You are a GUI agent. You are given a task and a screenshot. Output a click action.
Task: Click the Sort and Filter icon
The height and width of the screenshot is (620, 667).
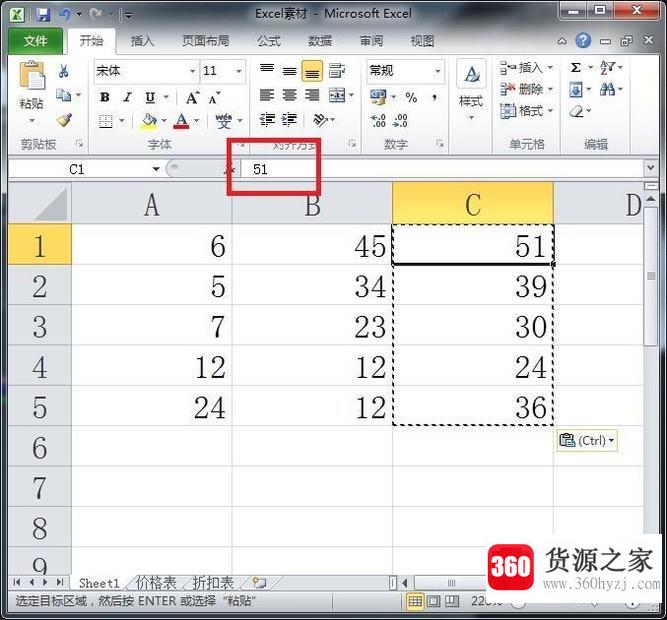point(607,68)
